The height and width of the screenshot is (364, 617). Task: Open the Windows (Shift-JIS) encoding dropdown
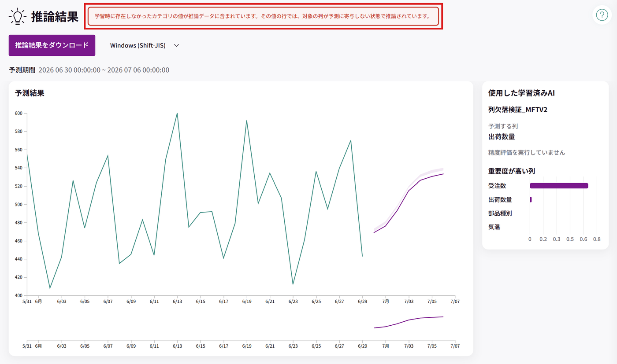point(145,45)
